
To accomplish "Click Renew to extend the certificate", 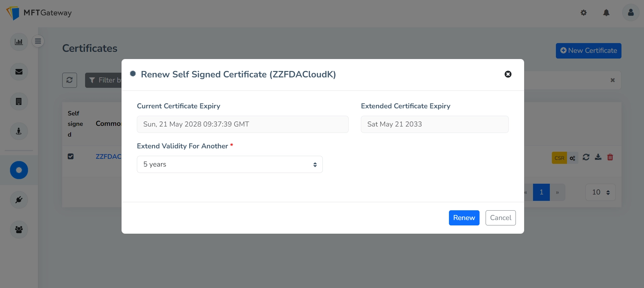I will [x=464, y=218].
